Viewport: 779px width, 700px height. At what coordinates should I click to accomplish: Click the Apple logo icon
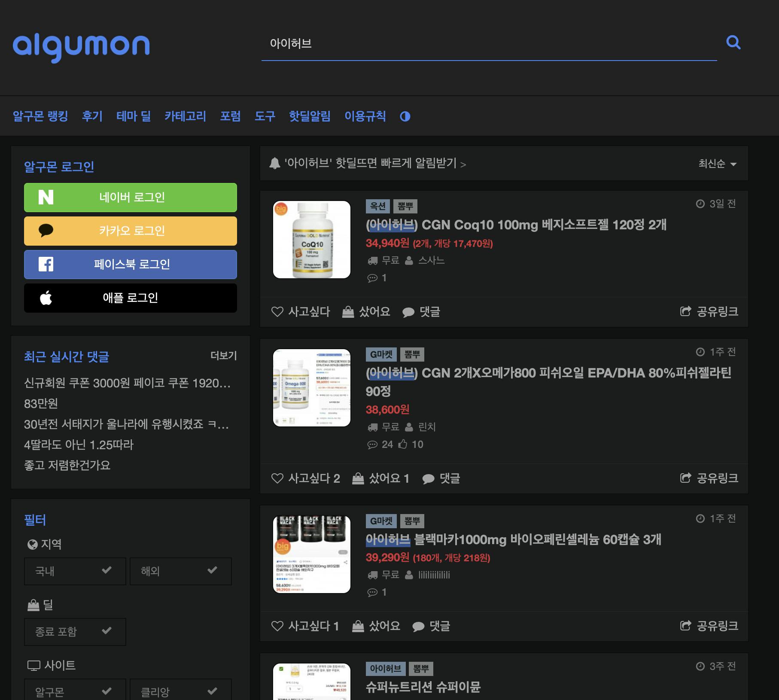coord(46,298)
